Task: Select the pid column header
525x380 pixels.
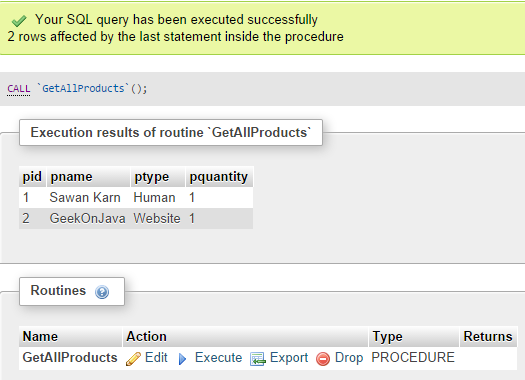Action: 32,176
